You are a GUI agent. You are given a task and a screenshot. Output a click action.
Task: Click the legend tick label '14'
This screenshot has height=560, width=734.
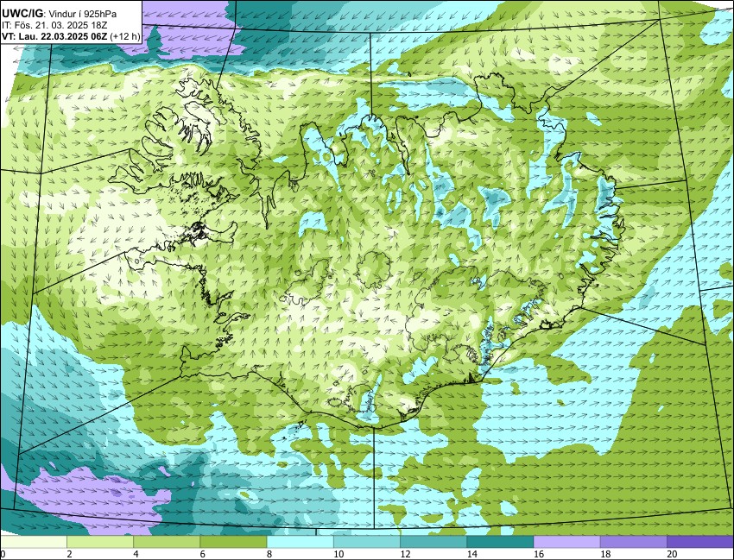coord(471,554)
